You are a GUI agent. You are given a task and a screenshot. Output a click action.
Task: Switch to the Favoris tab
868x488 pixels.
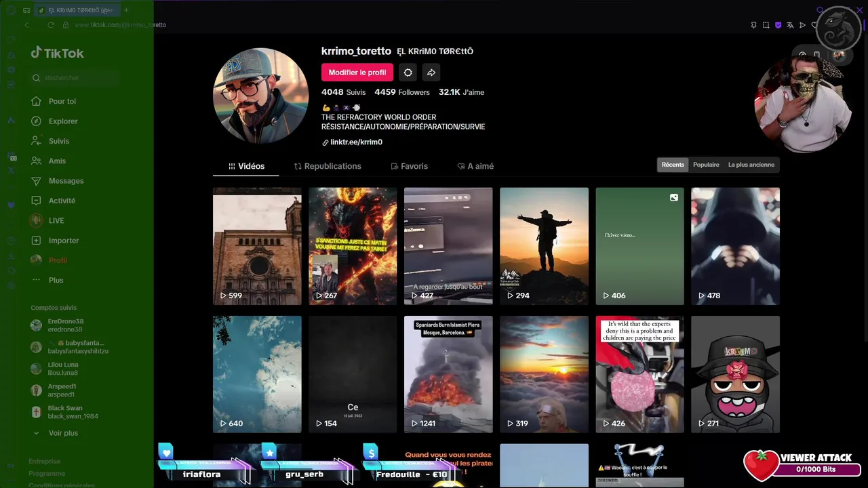click(410, 166)
